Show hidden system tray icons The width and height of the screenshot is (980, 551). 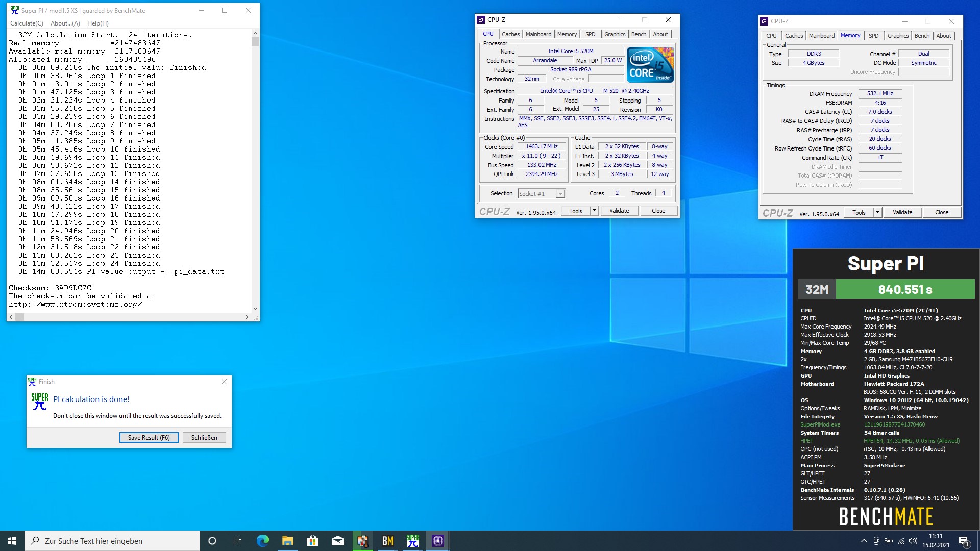(x=864, y=541)
